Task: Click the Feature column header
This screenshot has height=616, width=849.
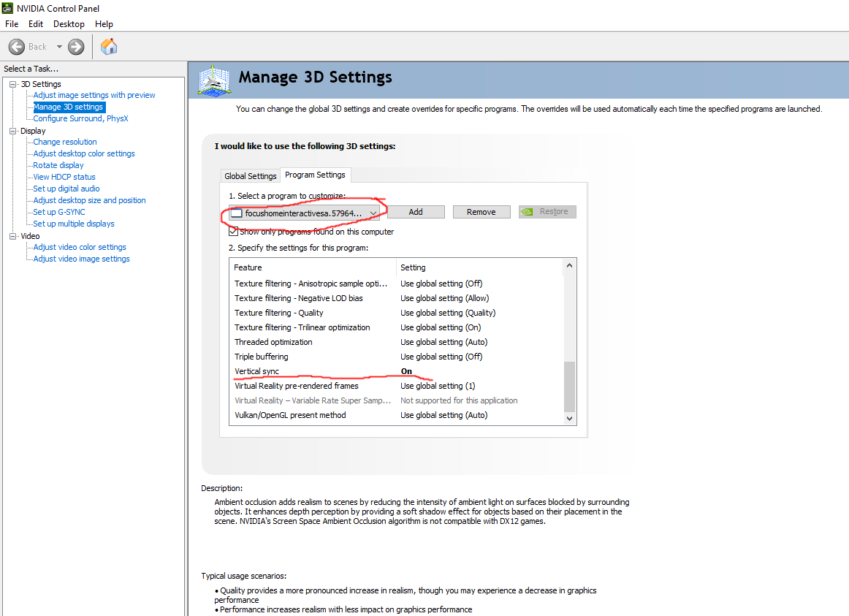Action: [313, 267]
